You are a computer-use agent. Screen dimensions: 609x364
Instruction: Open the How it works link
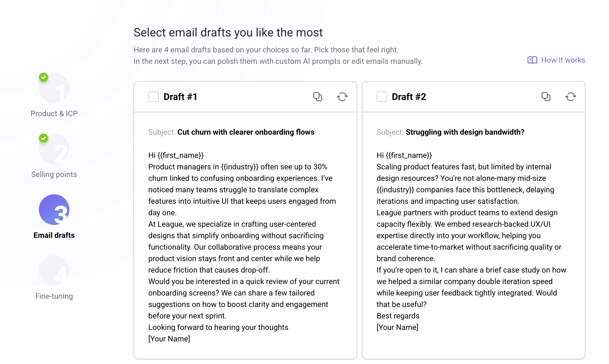tap(563, 60)
